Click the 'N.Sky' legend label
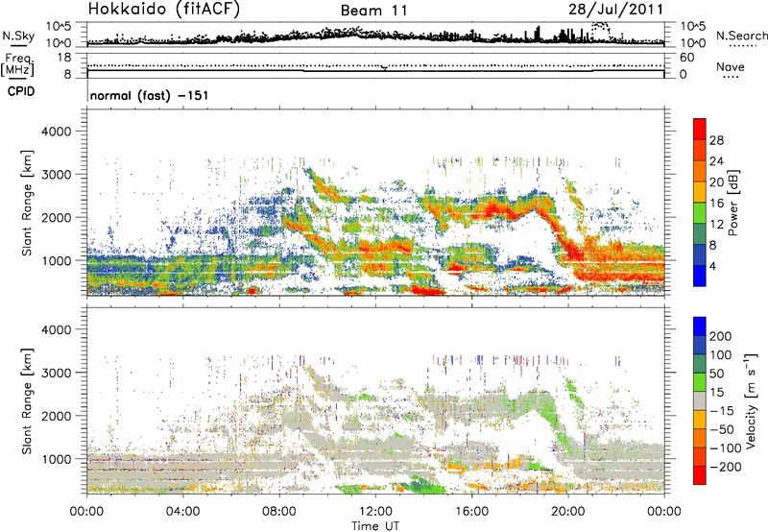This screenshot has width=768, height=532. tap(18, 36)
